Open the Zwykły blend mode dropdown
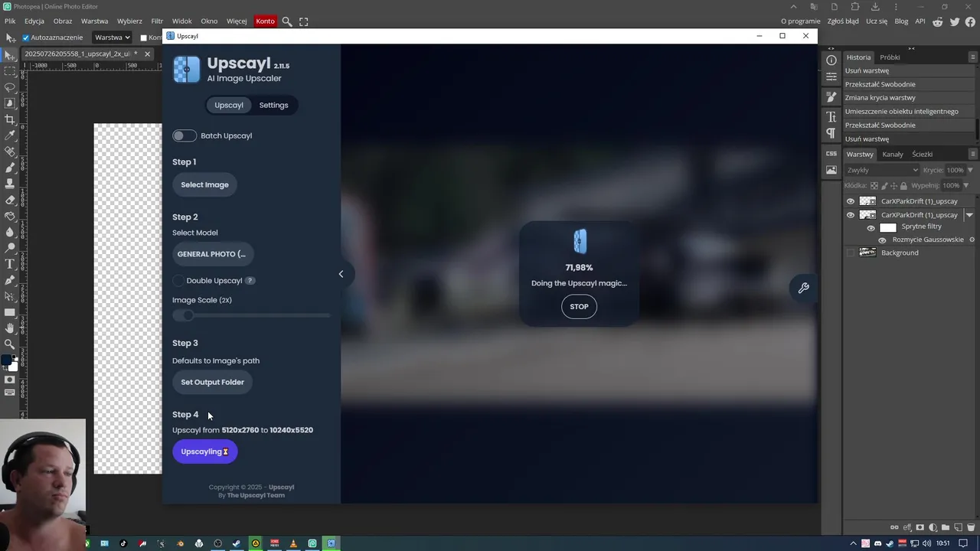 click(882, 170)
